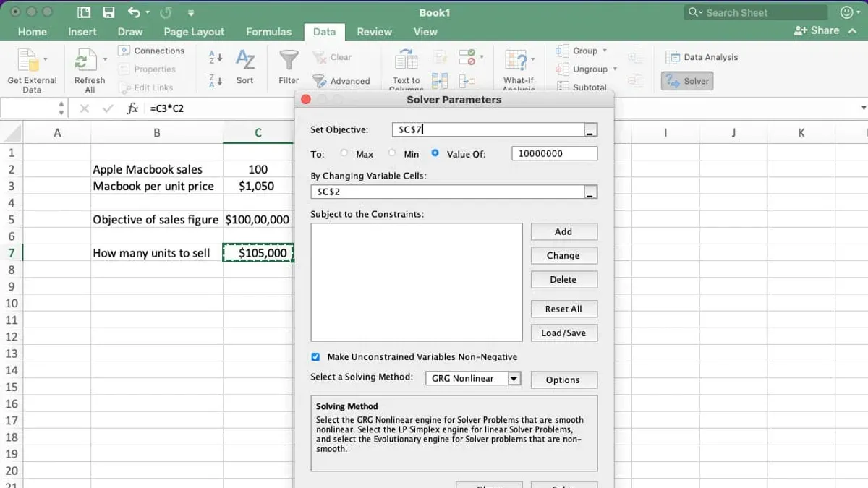
Task: Open the Review tab
Action: (375, 32)
